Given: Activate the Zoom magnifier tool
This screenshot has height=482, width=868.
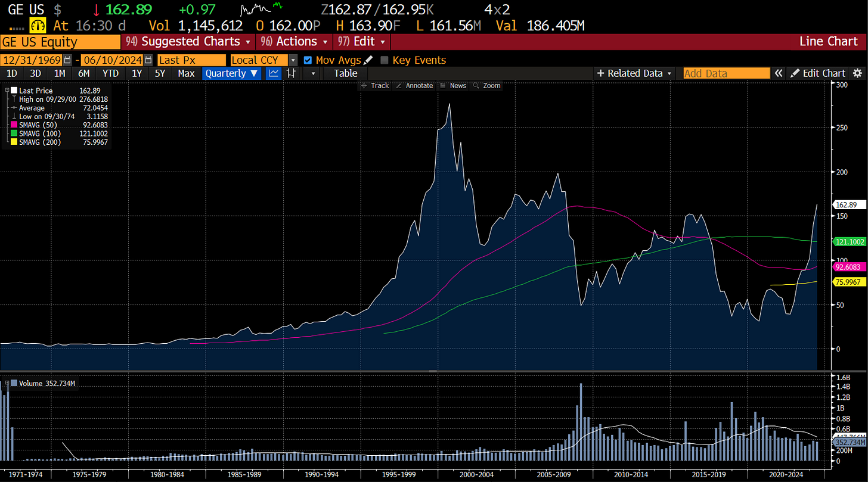Looking at the screenshot, I should pyautogui.click(x=486, y=86).
